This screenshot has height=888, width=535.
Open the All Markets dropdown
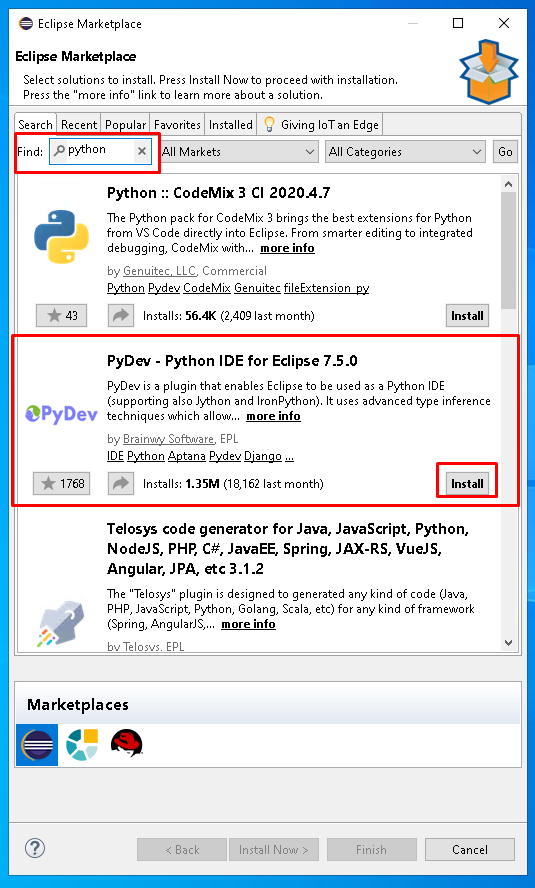238,152
